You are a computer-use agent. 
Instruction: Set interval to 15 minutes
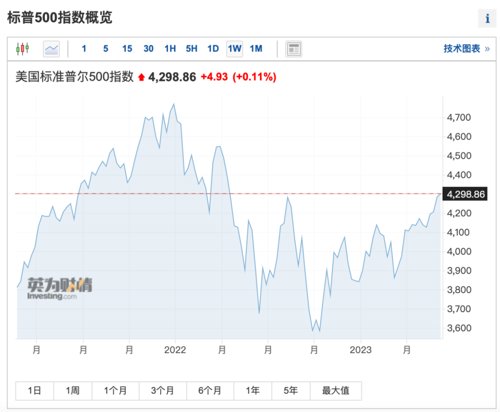pos(127,49)
